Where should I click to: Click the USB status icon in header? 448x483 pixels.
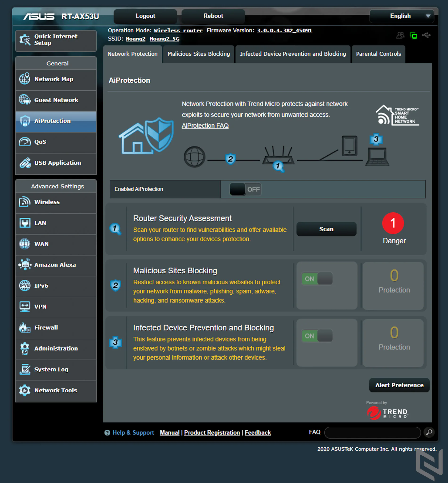tap(426, 35)
